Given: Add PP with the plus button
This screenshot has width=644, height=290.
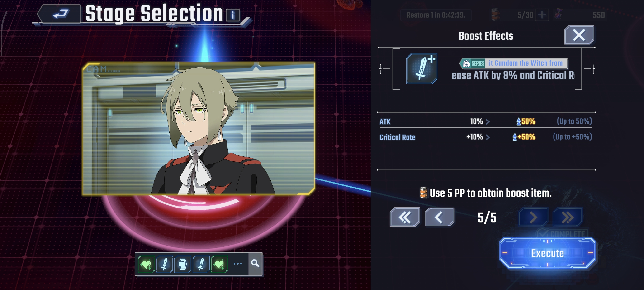Looking at the screenshot, I should tap(542, 15).
